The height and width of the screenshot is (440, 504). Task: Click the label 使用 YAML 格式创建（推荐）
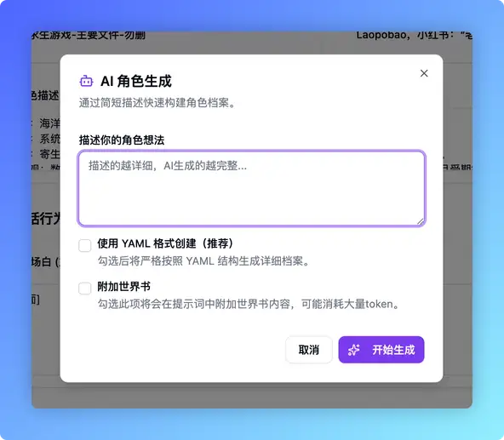(x=165, y=243)
